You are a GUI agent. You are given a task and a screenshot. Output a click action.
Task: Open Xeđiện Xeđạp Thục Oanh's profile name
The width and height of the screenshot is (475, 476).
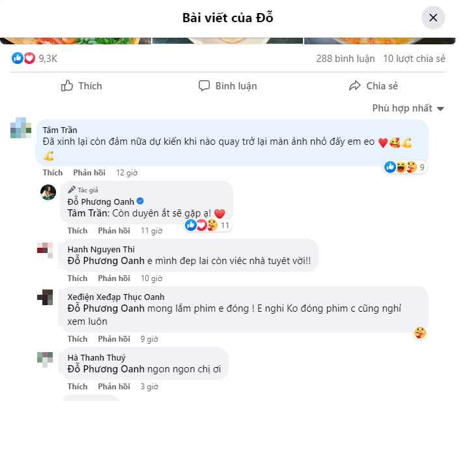click(116, 297)
